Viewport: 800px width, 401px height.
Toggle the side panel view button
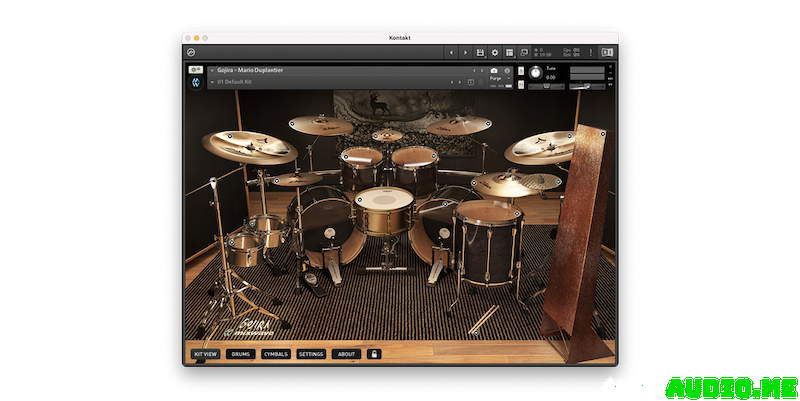tap(607, 52)
